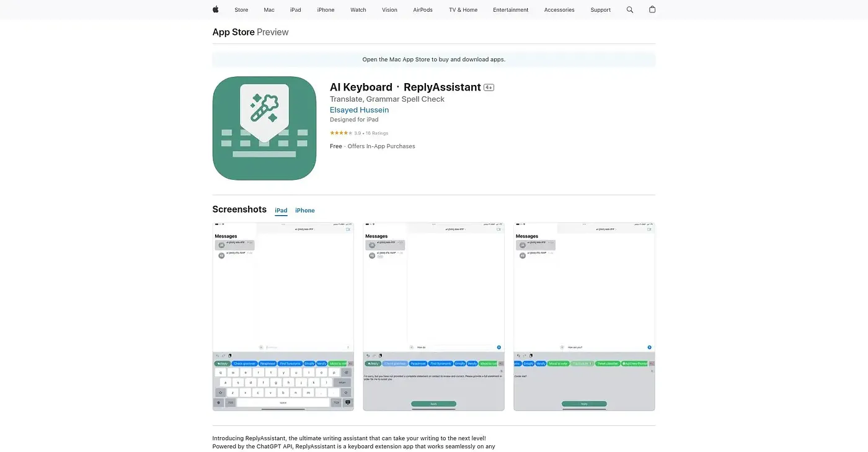Viewport: 868px width, 452px height.
Task: Open the search magnifier icon
Action: (630, 10)
